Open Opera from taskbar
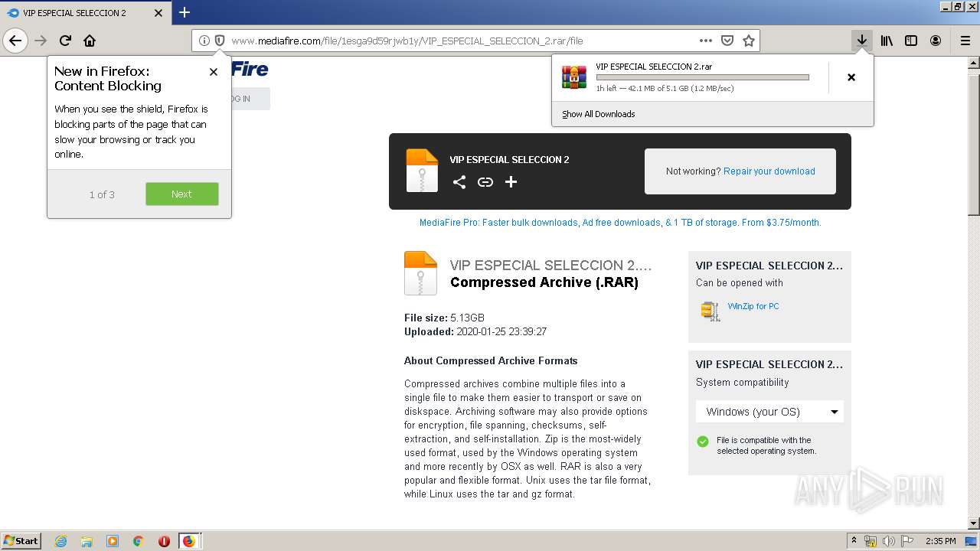Screen dimensions: 980x551 pos(164,541)
